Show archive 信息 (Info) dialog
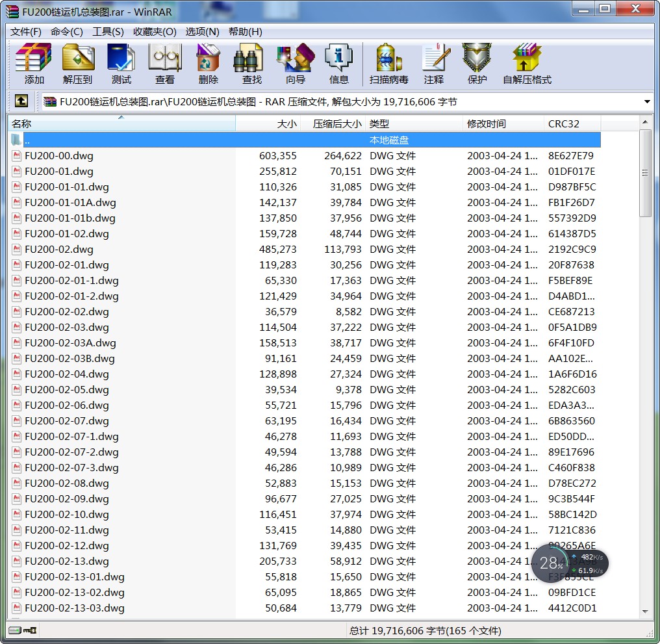This screenshot has height=644, width=660. [x=338, y=64]
